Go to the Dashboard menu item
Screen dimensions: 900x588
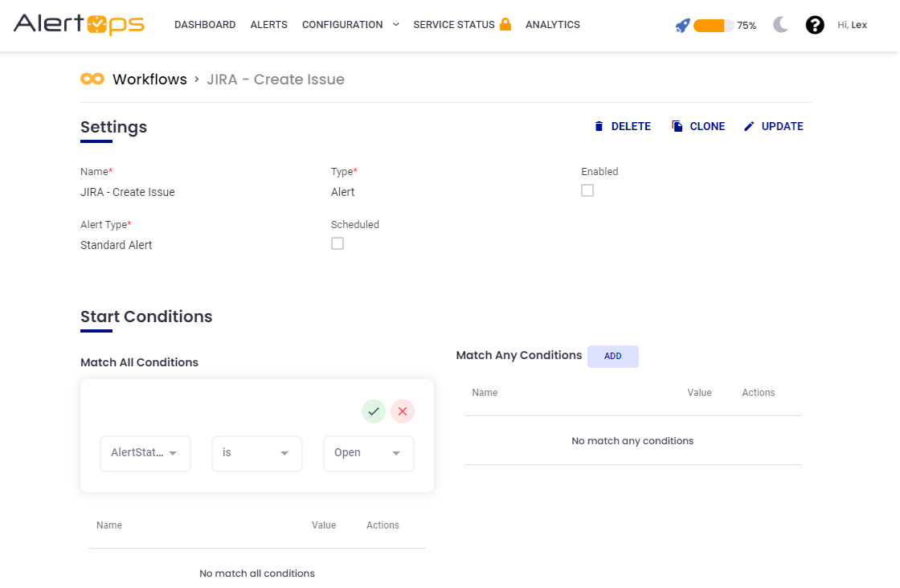click(205, 25)
